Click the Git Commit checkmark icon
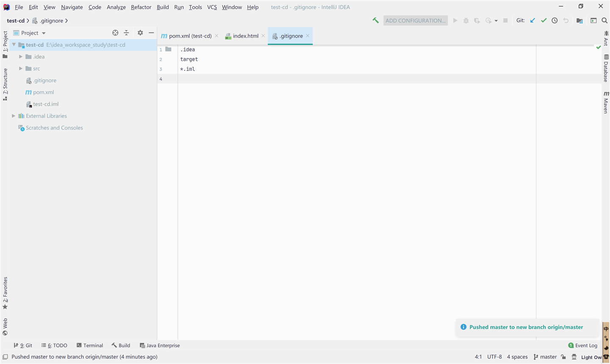This screenshot has height=364, width=610. pos(543,20)
